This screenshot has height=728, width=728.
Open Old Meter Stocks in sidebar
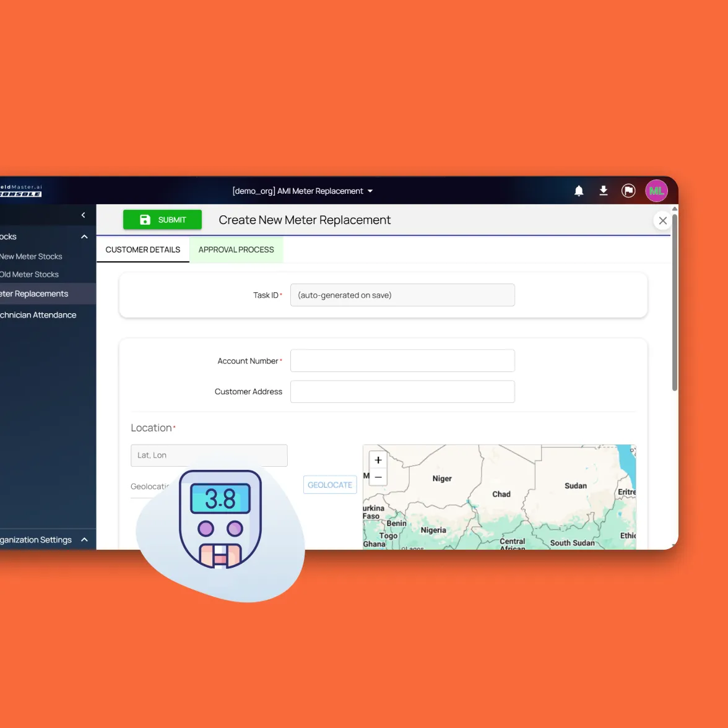click(28, 274)
